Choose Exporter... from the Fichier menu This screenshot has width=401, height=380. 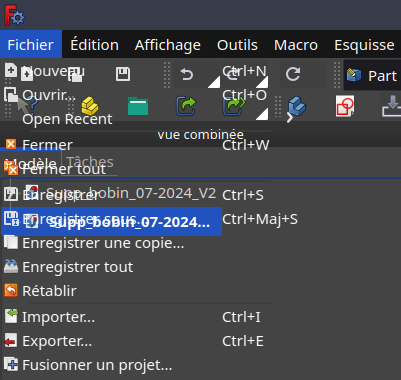pyautogui.click(x=136, y=341)
